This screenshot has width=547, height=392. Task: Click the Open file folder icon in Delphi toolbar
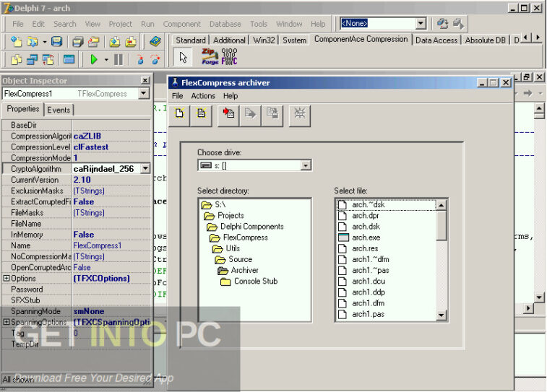(33, 41)
